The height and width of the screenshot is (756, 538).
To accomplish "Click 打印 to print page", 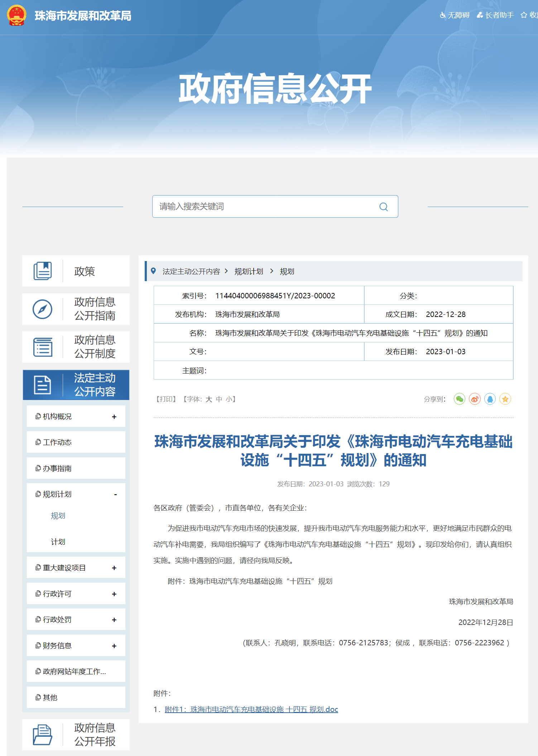I will pos(166,399).
